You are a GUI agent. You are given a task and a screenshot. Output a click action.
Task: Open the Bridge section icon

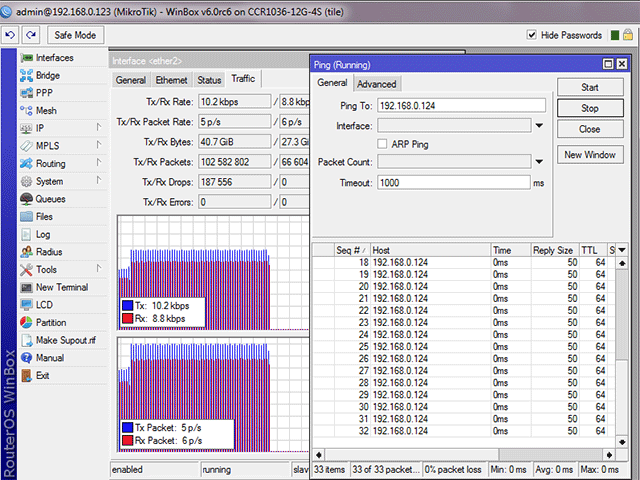27,76
